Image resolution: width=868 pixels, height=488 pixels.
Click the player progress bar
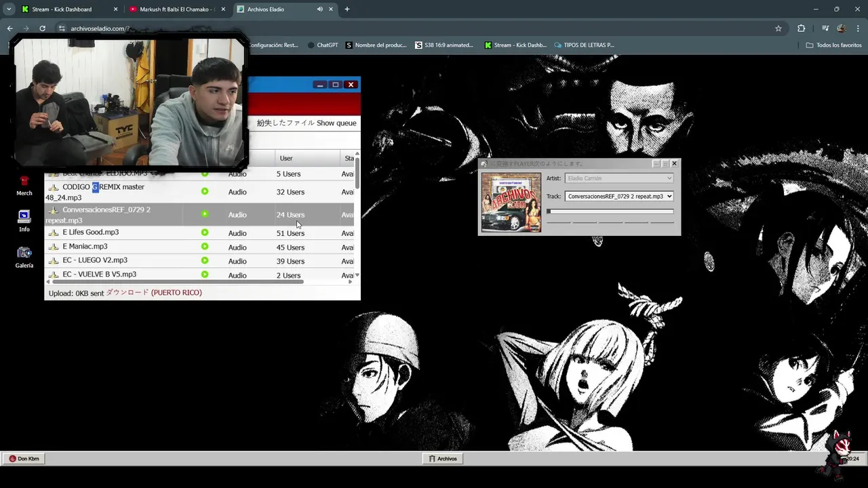pos(610,211)
